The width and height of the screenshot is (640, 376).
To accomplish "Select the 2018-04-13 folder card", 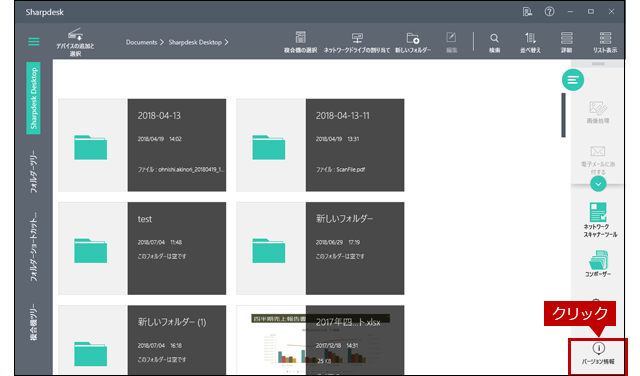I will coord(142,145).
